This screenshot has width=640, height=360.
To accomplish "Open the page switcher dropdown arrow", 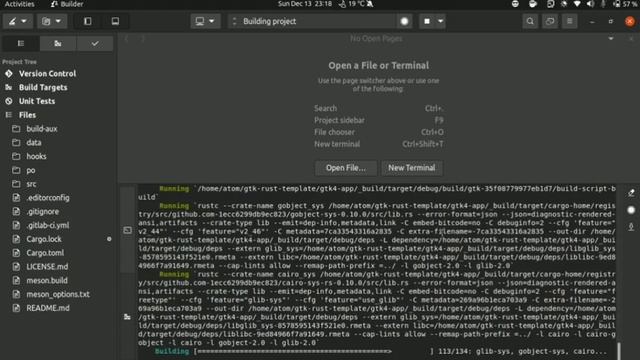I will [611, 38].
